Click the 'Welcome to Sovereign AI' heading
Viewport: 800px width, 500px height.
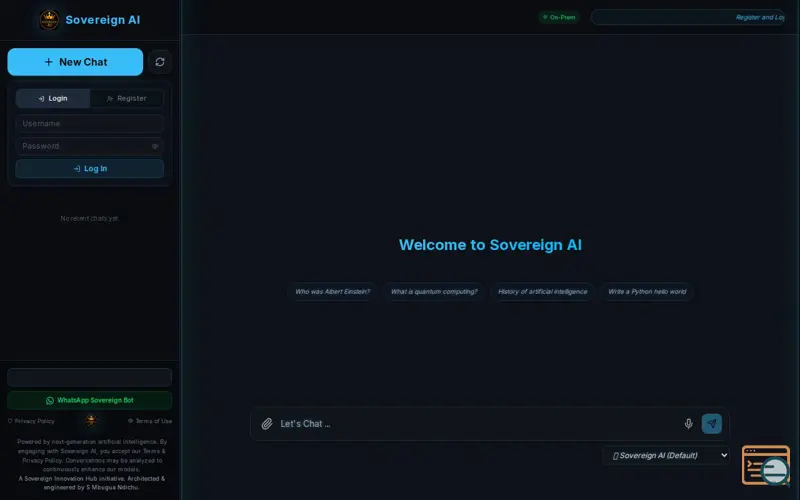490,245
